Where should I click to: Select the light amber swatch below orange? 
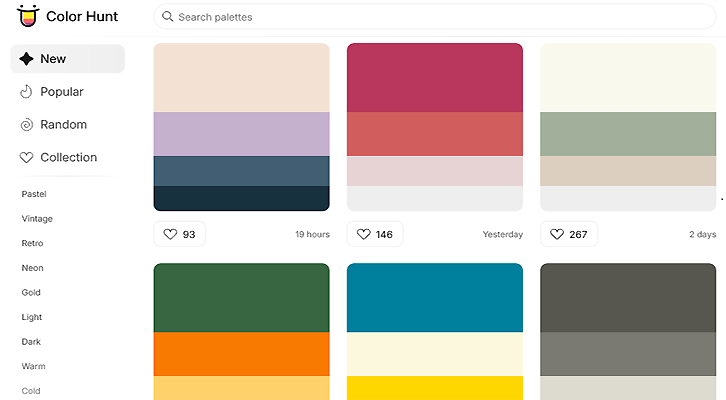coord(242,388)
